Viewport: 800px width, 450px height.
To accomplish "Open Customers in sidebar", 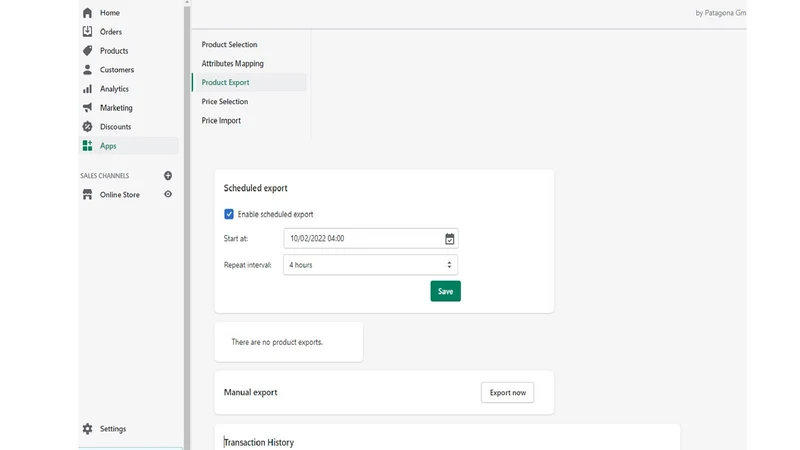I will click(117, 69).
